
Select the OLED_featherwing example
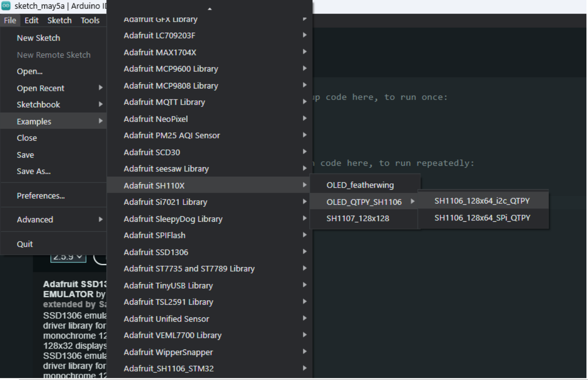(360, 185)
